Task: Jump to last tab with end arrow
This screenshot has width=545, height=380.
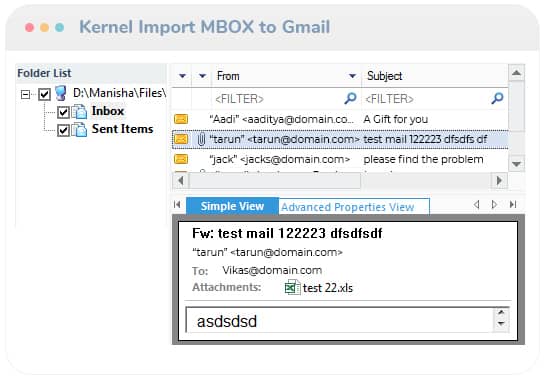Action: (x=513, y=204)
